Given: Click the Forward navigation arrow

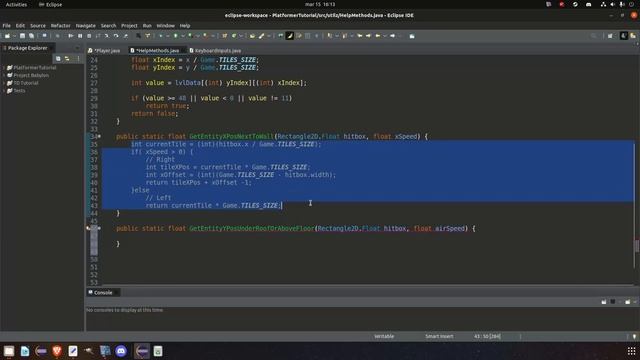Looking at the screenshot, I should pos(392,36).
